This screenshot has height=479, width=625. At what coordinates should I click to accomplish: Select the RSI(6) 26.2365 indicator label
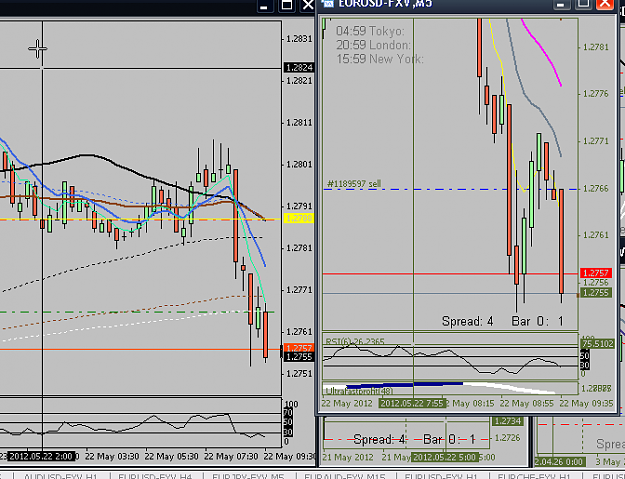point(355,342)
